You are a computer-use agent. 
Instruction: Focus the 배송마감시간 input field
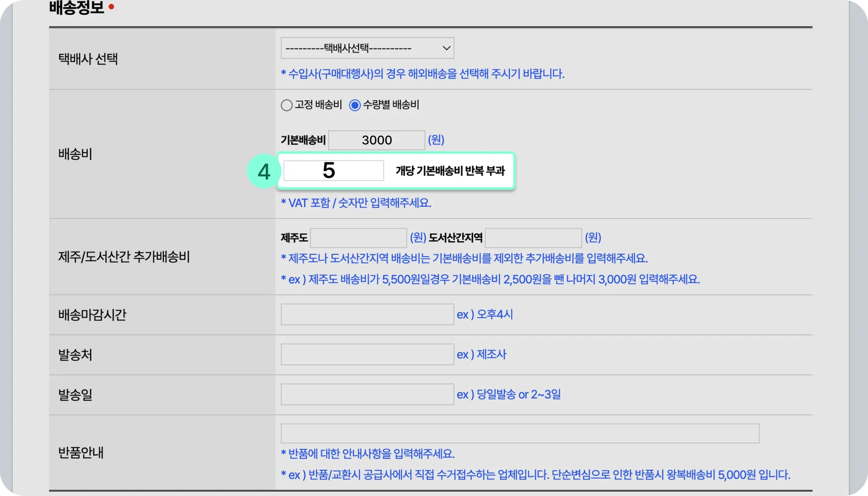(x=367, y=315)
